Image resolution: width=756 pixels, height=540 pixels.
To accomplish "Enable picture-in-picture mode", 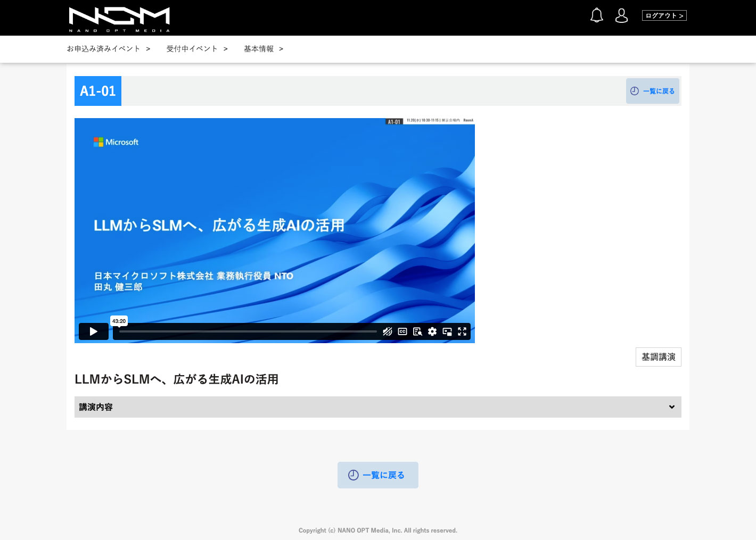I will point(447,331).
